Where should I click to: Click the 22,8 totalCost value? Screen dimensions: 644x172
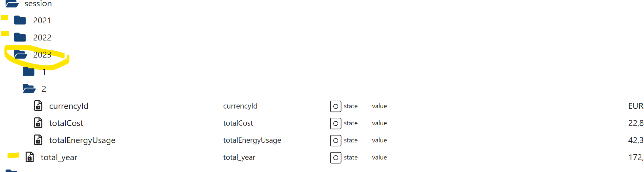[x=635, y=123]
